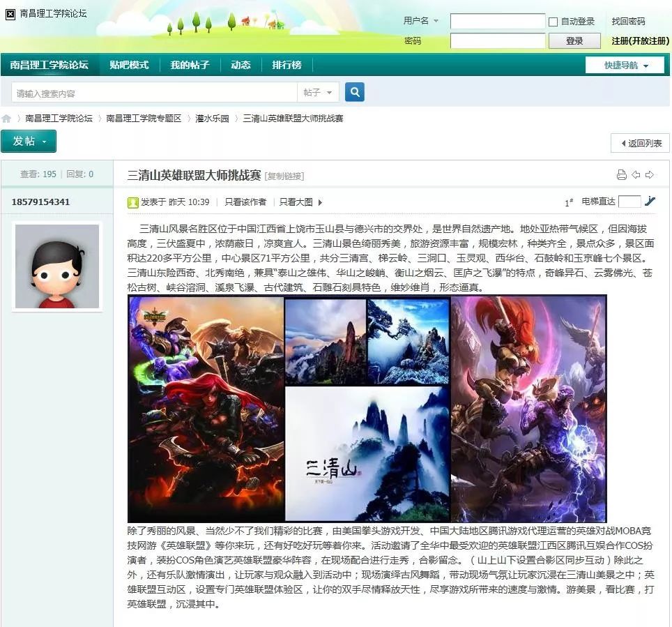The image size is (672, 627).
Task: Click the printer icon for the post
Action: [621, 174]
